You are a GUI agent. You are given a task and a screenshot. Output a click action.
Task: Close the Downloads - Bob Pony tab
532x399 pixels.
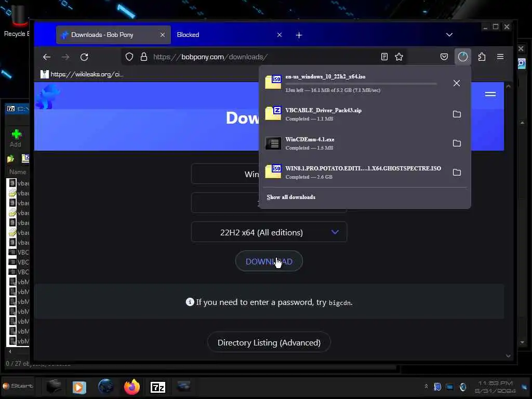pos(163,35)
